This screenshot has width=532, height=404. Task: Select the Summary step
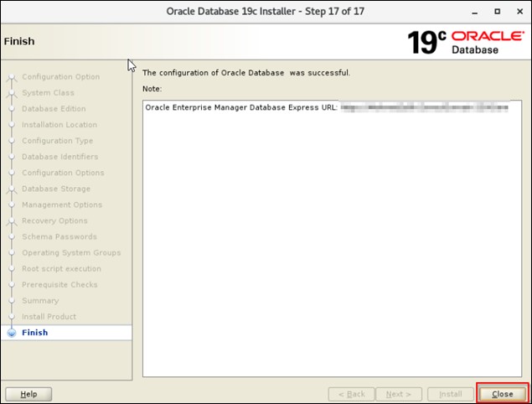(x=40, y=300)
